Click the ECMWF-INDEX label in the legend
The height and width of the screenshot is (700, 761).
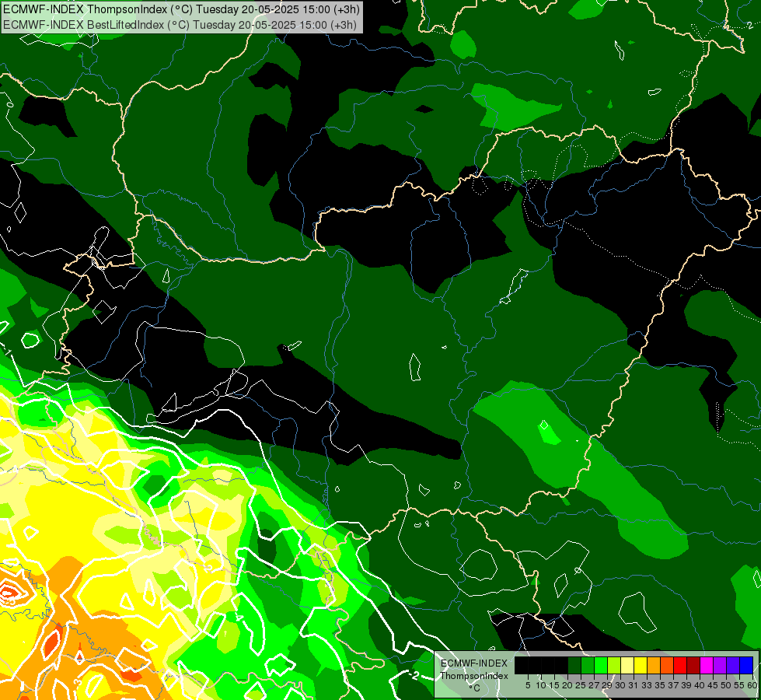click(x=474, y=663)
